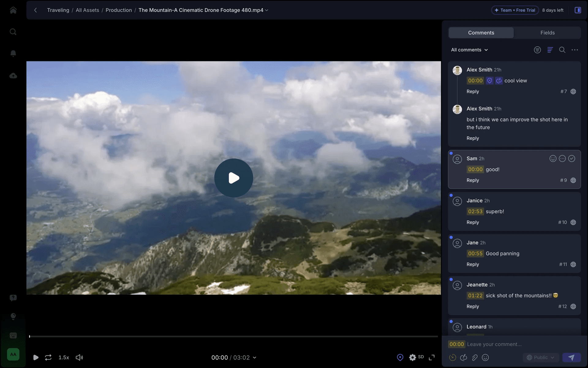Click the loop playback icon
The image size is (588, 368).
click(x=48, y=358)
